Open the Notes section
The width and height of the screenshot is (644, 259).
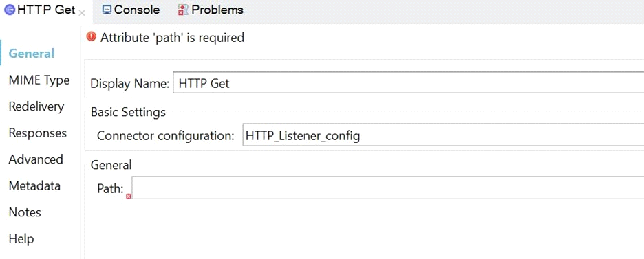25,212
